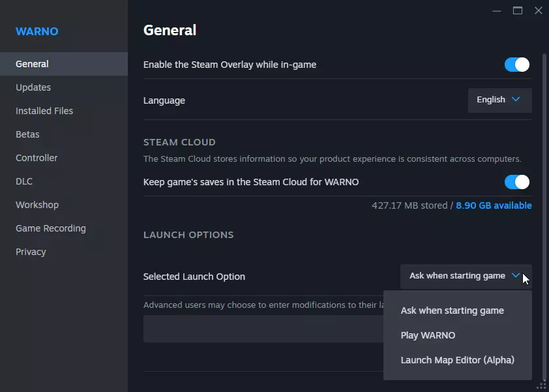Screen dimensions: 549x392
Task: Switch to the Betas tab
Action: click(x=27, y=134)
